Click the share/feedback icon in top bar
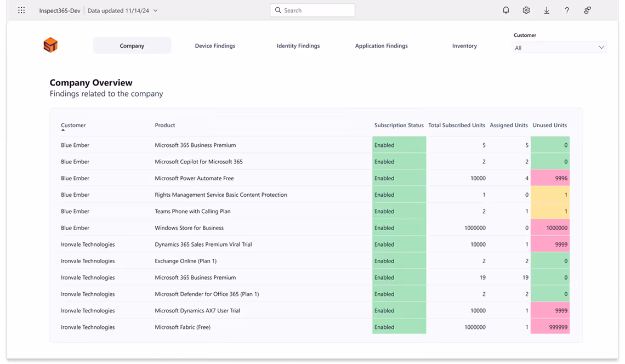This screenshot has height=364, width=625. point(587,10)
